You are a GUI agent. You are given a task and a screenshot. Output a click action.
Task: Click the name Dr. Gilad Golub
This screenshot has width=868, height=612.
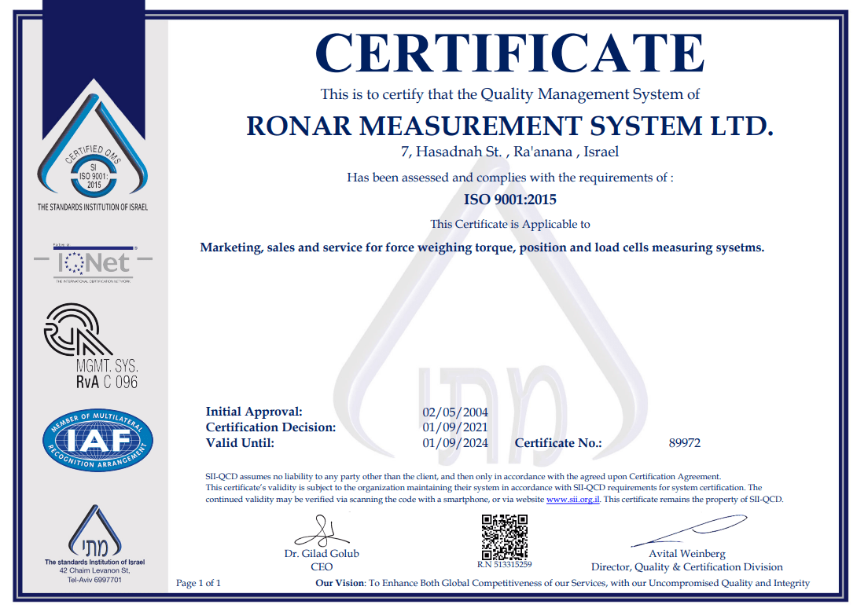322,553
